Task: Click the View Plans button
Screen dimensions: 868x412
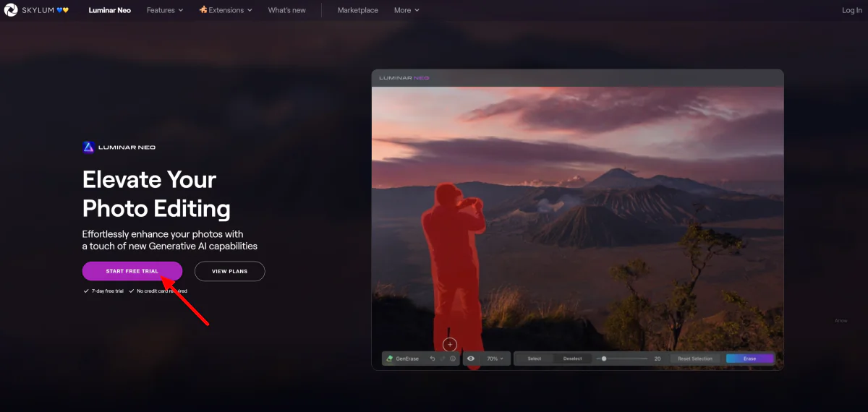Action: click(229, 271)
